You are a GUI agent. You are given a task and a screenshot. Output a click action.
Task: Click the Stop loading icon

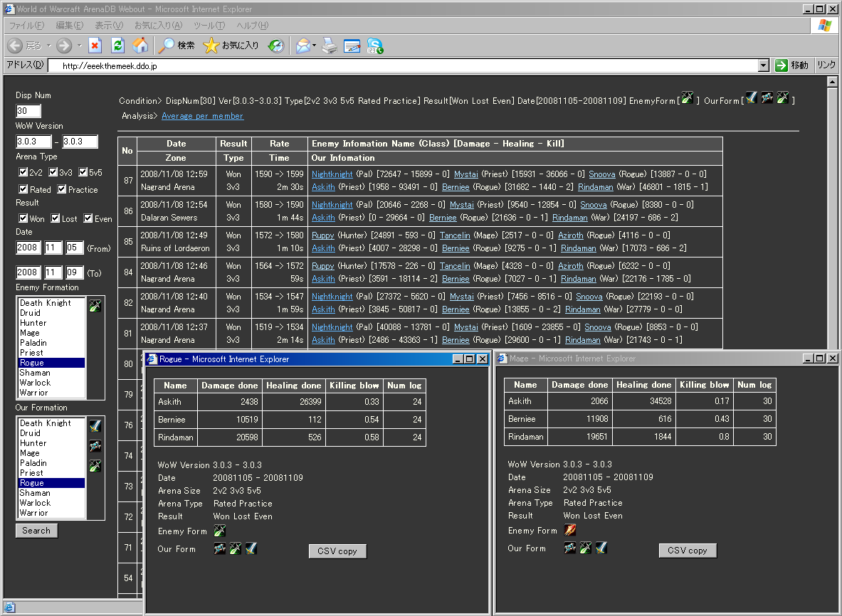95,46
